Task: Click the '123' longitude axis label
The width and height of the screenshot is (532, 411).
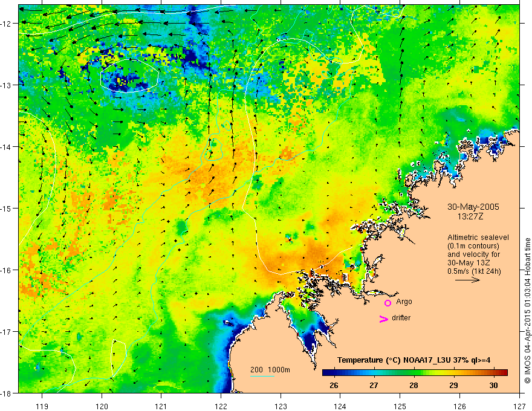Action: 281,406
